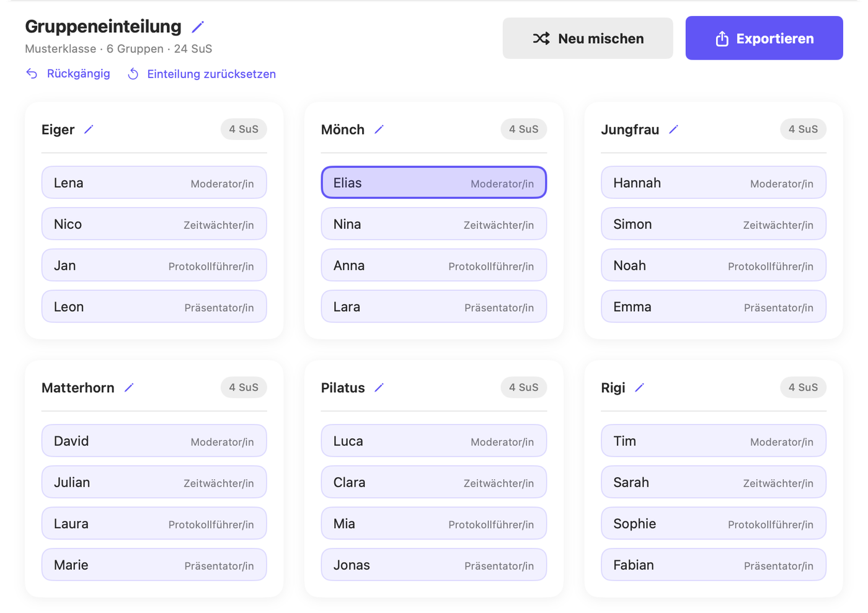Click the 4 SuS badge in Eiger
The width and height of the screenshot is (868, 613).
point(244,129)
